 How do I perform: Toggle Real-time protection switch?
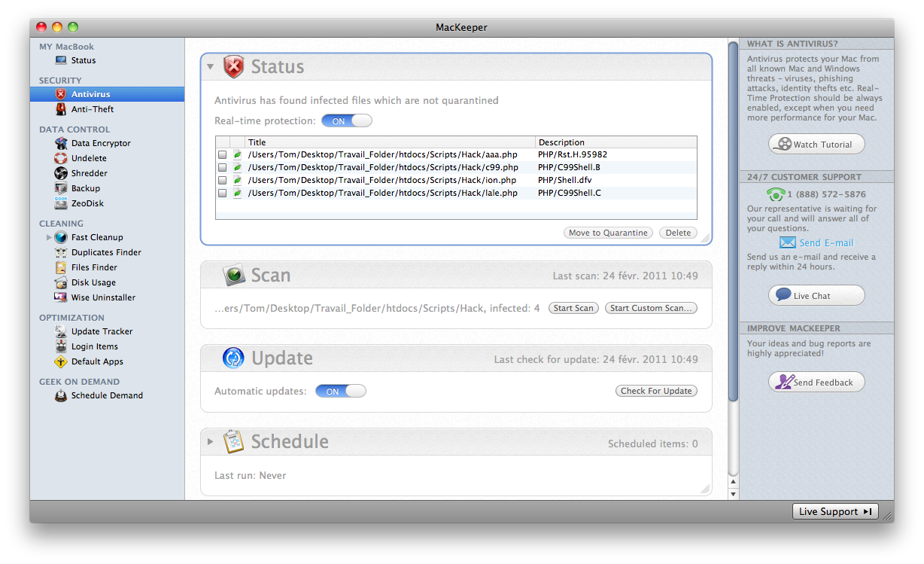[x=347, y=121]
